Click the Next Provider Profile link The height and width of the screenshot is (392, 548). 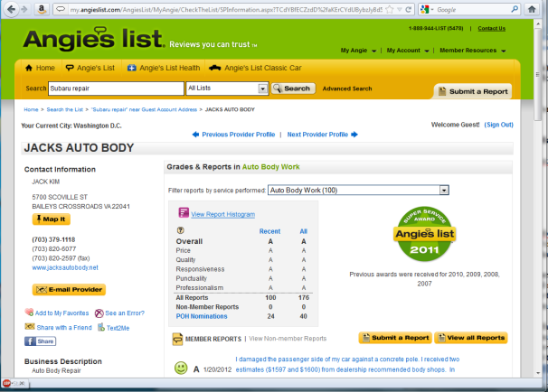pyautogui.click(x=317, y=135)
